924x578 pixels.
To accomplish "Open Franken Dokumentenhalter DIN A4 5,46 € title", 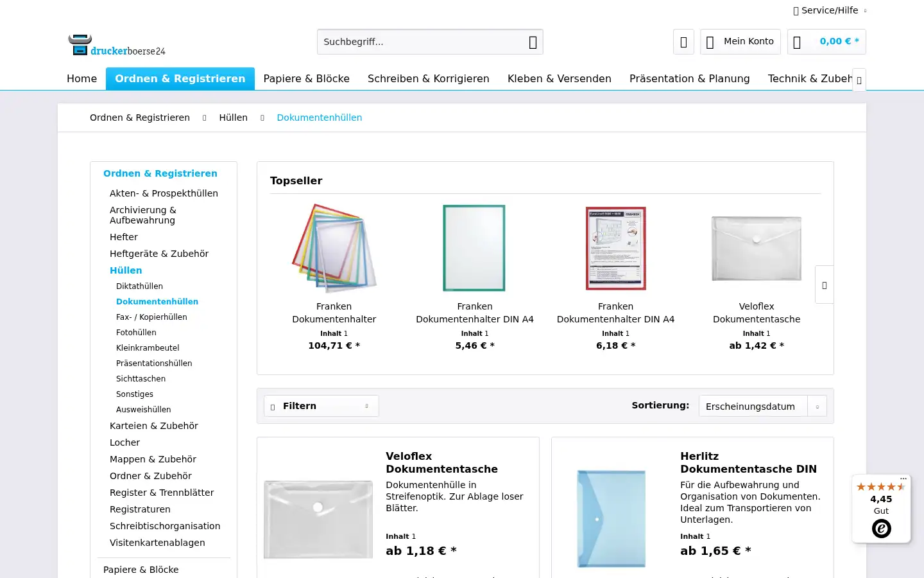I will click(475, 313).
